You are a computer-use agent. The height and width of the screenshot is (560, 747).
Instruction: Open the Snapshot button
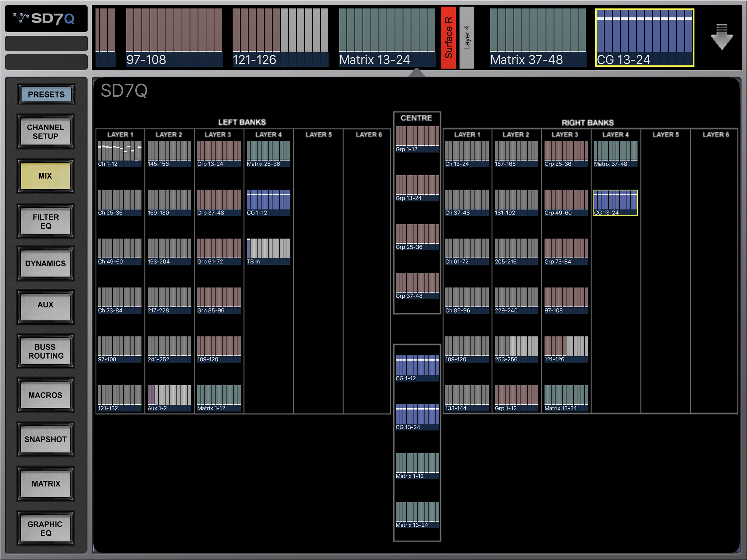46,439
